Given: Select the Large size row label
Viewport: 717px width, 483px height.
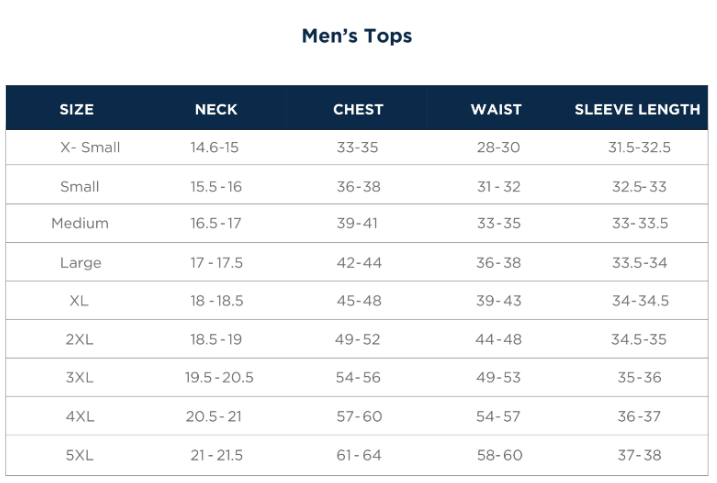Looking at the screenshot, I should click(80, 263).
